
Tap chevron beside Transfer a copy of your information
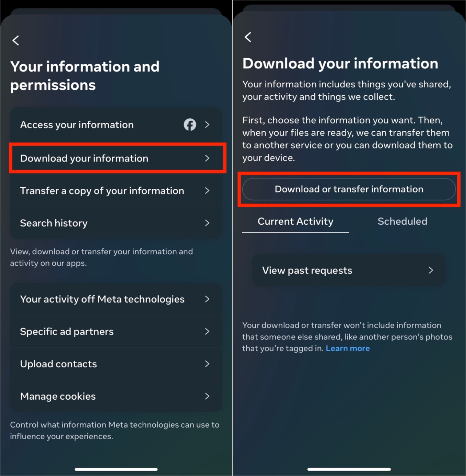[207, 191]
